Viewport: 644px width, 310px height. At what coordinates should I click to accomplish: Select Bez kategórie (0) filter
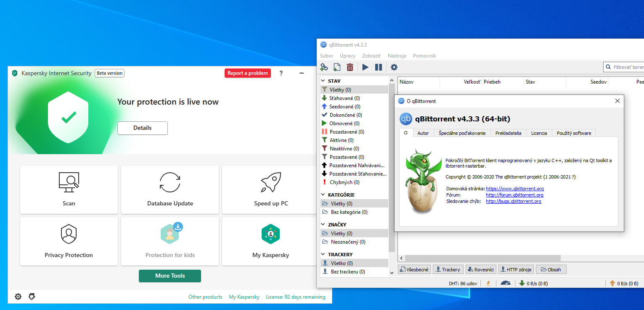(x=354, y=212)
